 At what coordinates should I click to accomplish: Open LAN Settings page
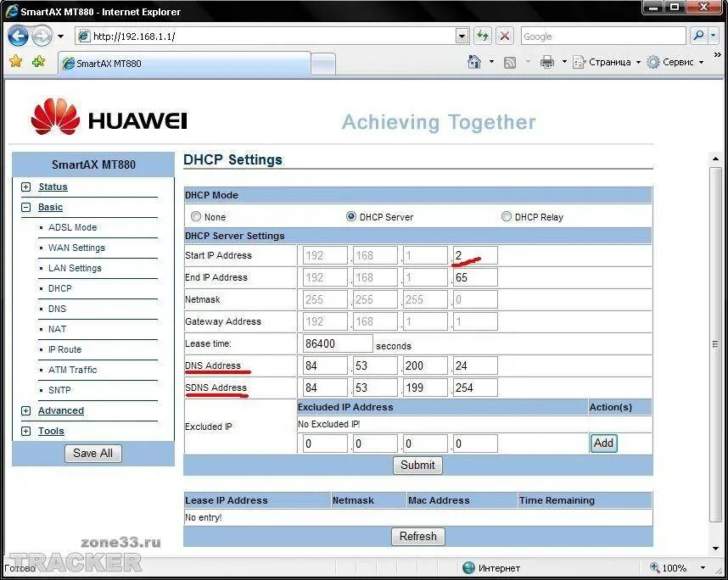tap(75, 268)
